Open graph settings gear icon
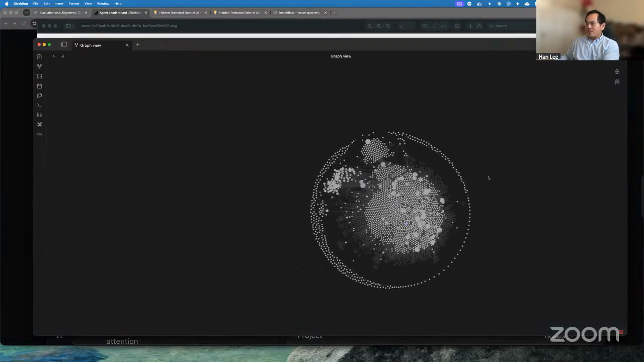 (617, 71)
